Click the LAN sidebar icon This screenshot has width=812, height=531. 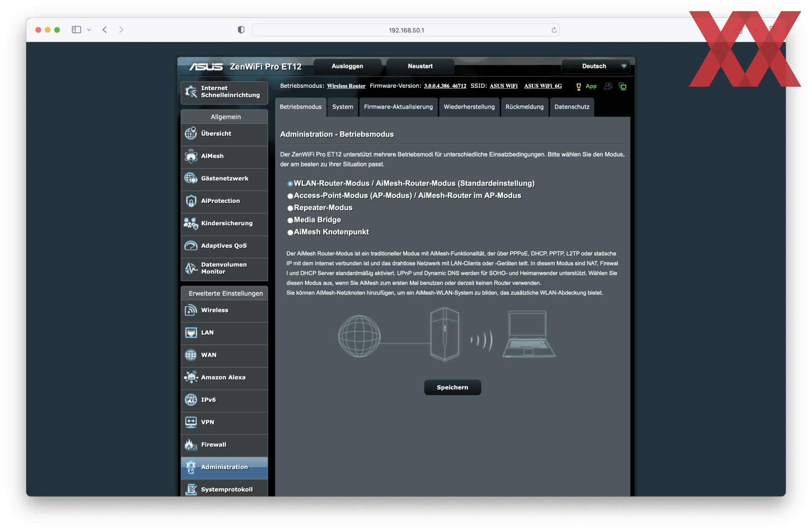tap(191, 333)
